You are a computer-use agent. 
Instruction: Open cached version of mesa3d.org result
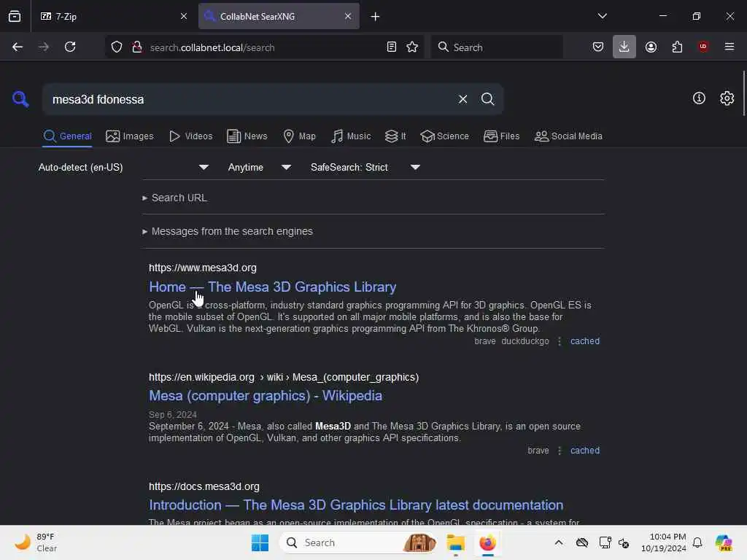(x=585, y=341)
